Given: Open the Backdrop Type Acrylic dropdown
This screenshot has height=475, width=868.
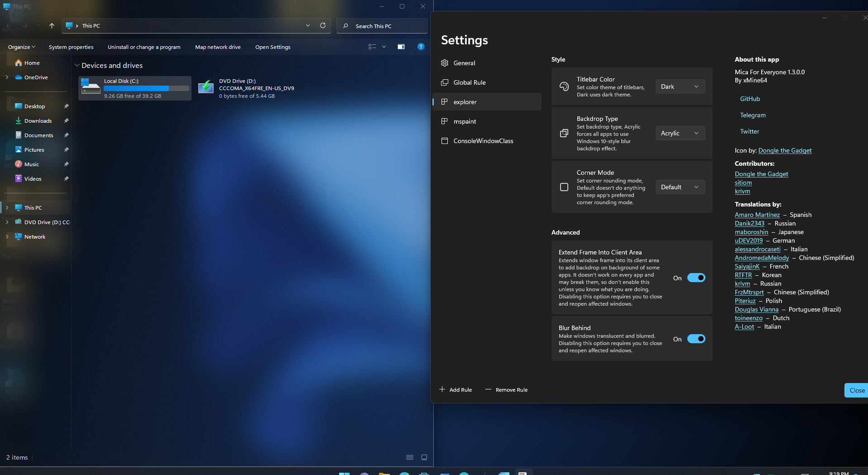Looking at the screenshot, I should 680,133.
